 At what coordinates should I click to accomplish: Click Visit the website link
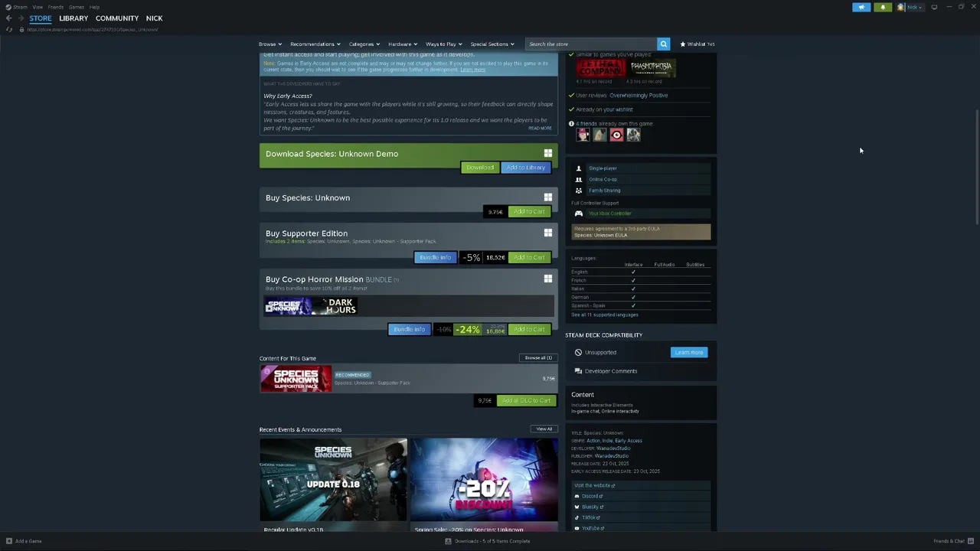click(594, 485)
